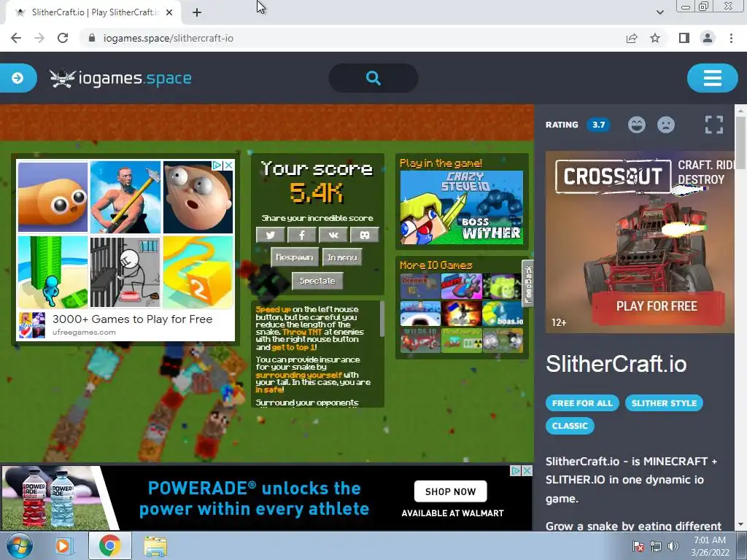Viewport: 747px width, 560px height.
Task: Click Play For Free on Crossout ad
Action: pyautogui.click(x=657, y=306)
